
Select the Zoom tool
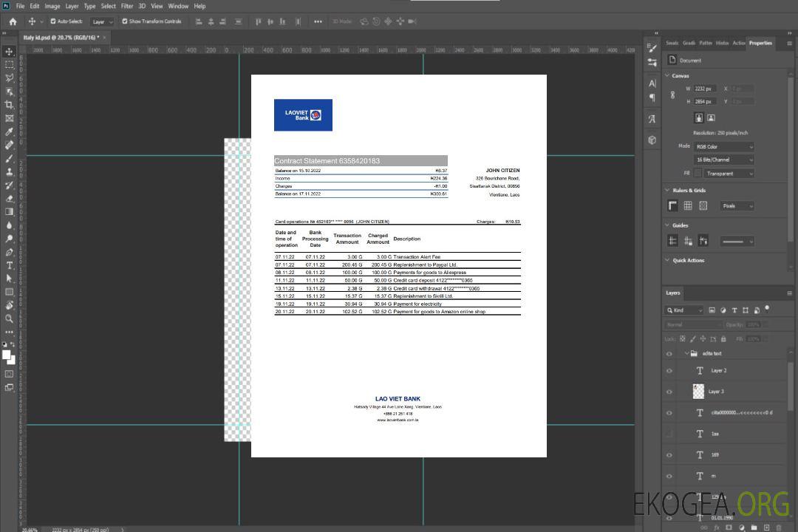click(x=10, y=318)
